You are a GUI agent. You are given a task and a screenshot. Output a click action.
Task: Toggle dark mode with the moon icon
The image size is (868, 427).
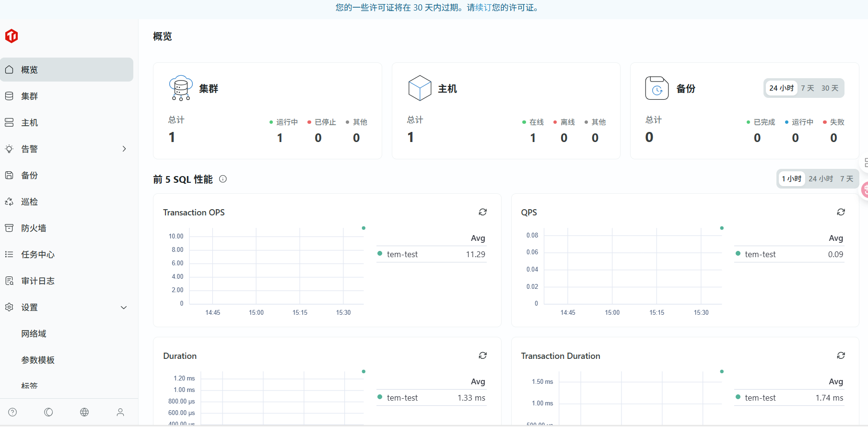click(x=48, y=412)
